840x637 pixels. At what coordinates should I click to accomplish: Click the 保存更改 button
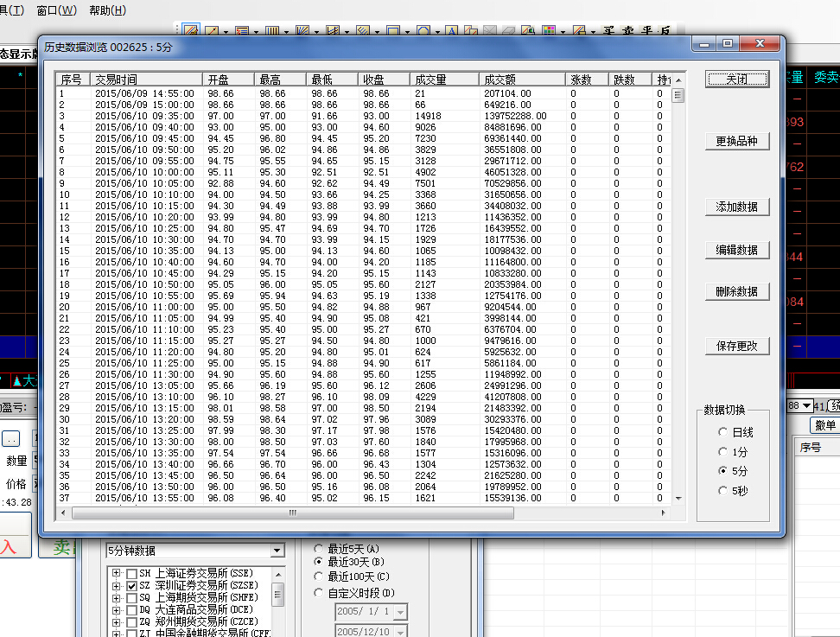point(736,346)
